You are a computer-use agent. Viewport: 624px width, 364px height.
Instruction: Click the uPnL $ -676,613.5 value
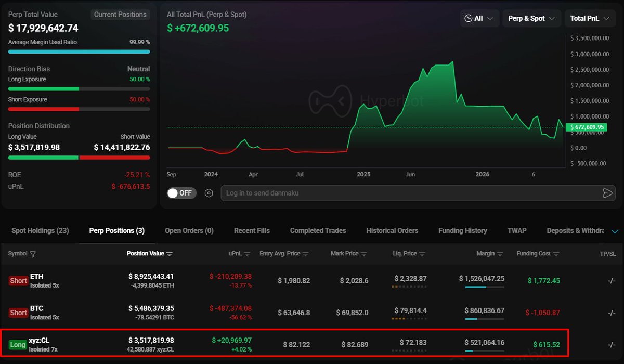click(131, 186)
